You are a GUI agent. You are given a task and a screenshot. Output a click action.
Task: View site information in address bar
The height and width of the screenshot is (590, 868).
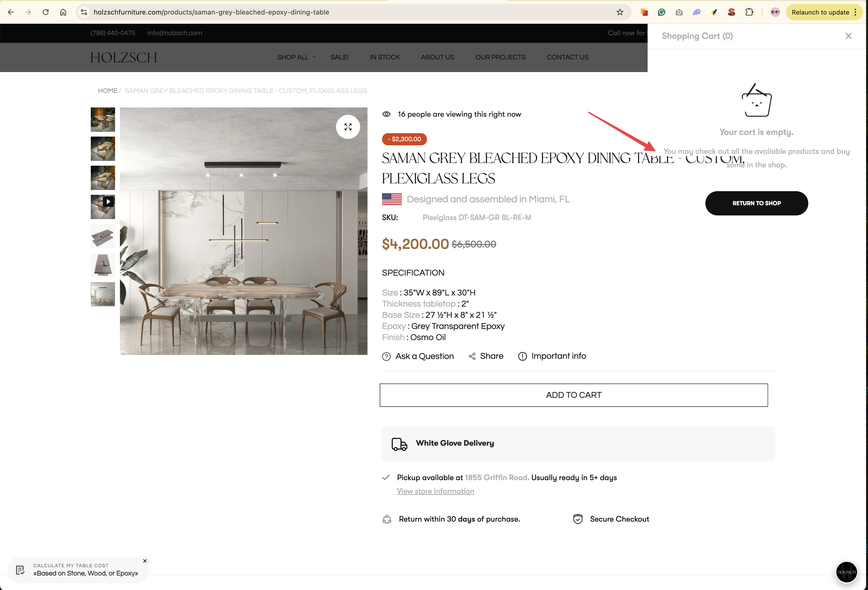click(x=84, y=12)
